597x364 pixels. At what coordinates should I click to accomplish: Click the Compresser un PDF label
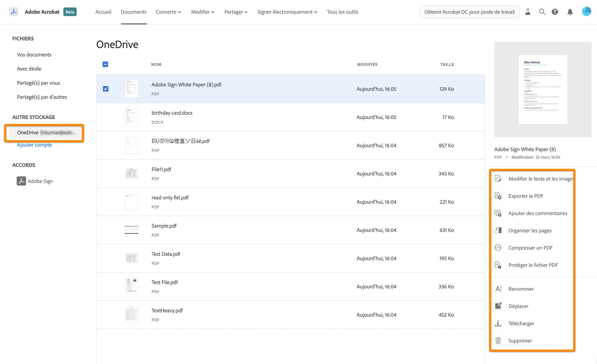(530, 248)
